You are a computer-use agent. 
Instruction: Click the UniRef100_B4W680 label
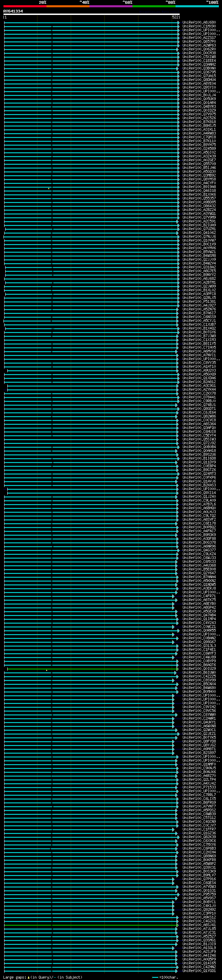(x=199, y=688)
